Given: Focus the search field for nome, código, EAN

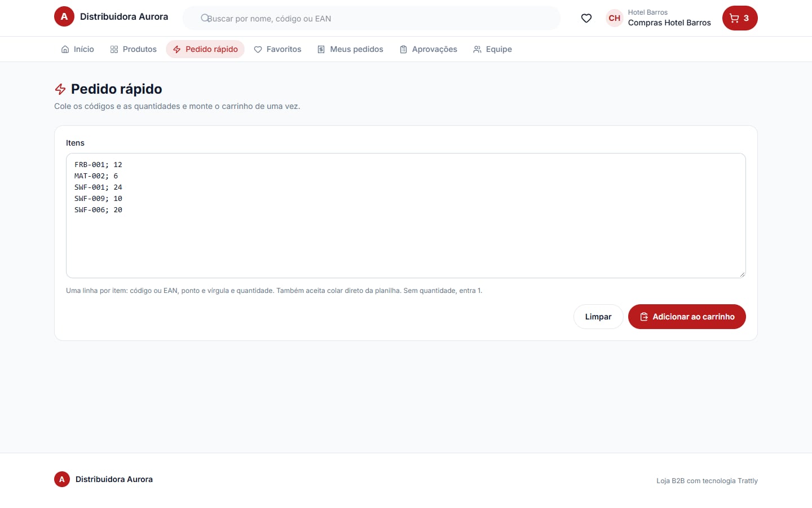Looking at the screenshot, I should [371, 18].
